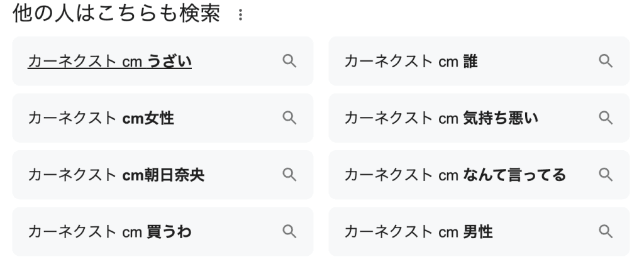Click search icon beside カーネクスト cm 買うわ

click(289, 231)
